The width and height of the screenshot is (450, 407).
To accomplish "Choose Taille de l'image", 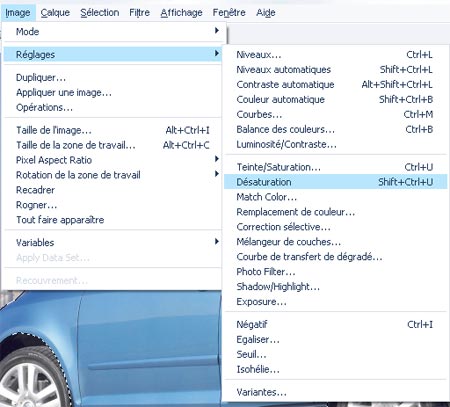I will [x=112, y=130].
